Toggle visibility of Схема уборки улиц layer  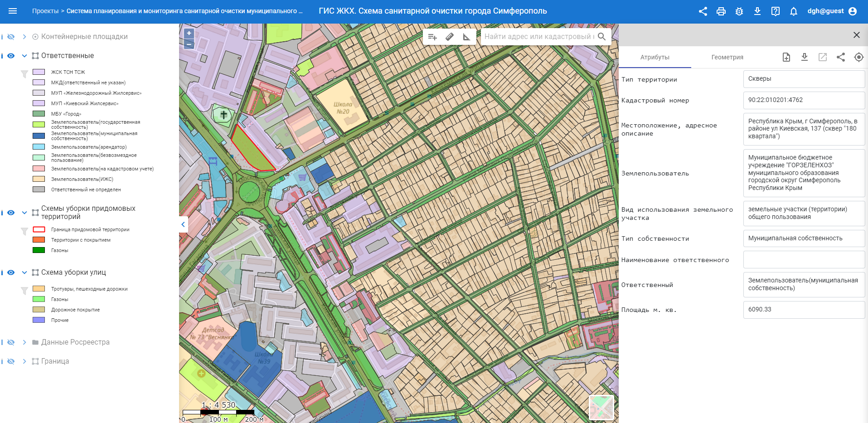coord(11,272)
